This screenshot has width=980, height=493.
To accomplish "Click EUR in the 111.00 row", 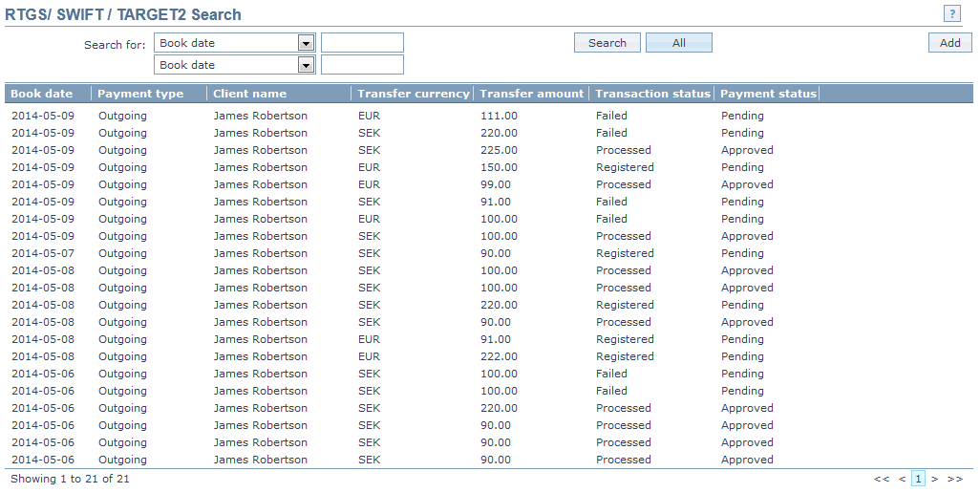I will [x=369, y=116].
